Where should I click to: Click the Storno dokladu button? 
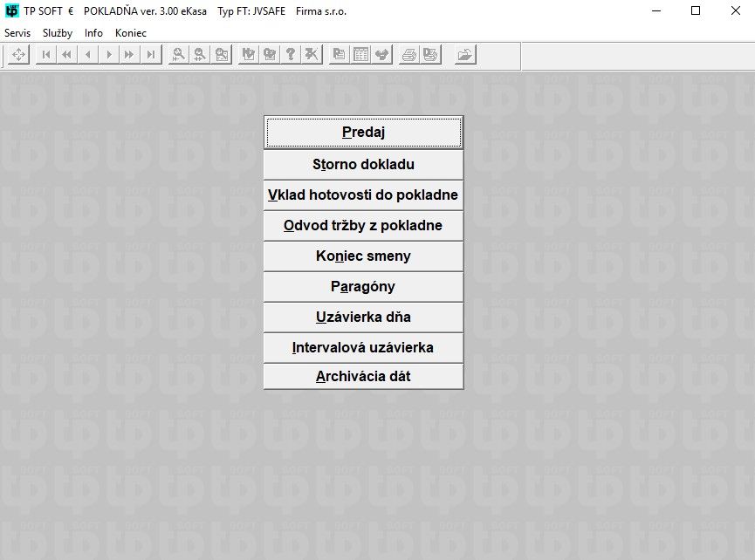tap(364, 165)
